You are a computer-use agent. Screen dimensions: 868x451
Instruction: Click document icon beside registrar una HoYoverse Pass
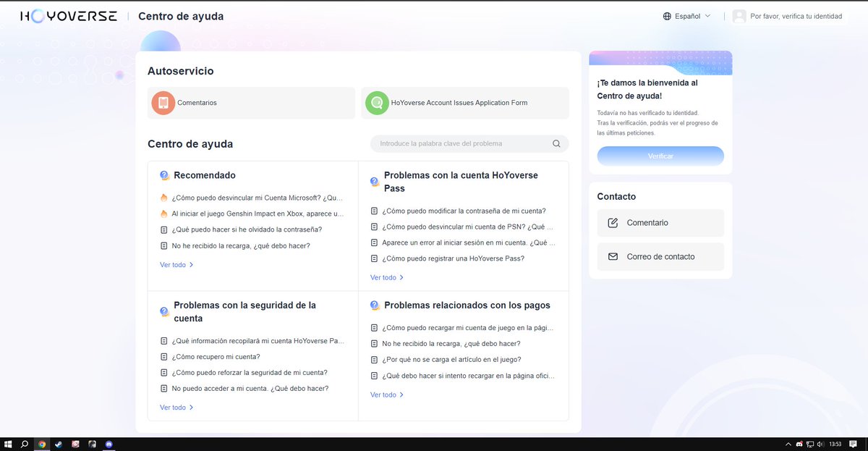point(374,258)
